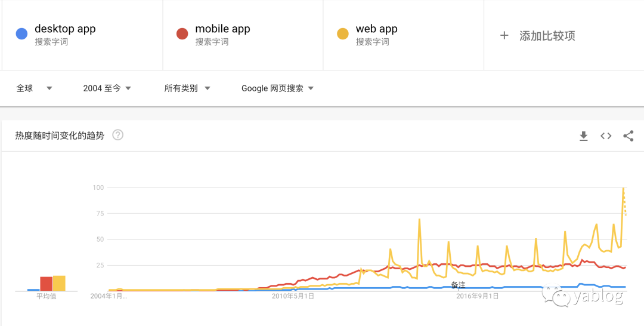Click the yellow web app dot
Image resolution: width=644 pixels, height=326 pixels.
pos(343,34)
